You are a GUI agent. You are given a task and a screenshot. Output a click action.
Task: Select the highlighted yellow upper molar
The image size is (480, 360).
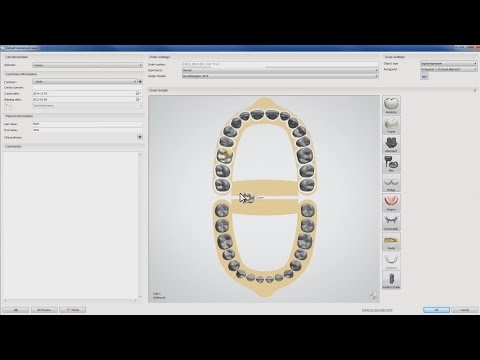pos(225,155)
